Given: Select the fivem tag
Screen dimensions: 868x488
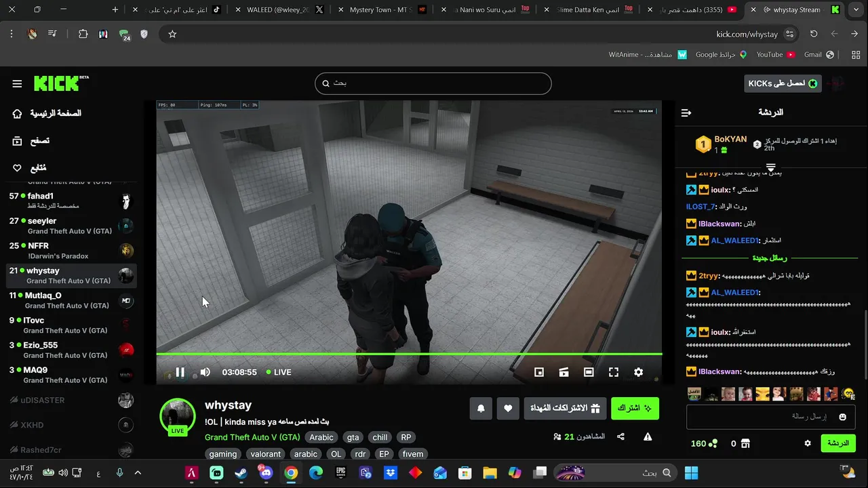Looking at the screenshot, I should coord(412,454).
